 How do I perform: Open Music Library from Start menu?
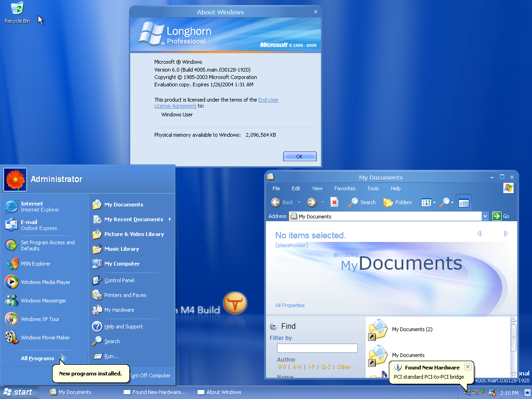tap(116, 249)
